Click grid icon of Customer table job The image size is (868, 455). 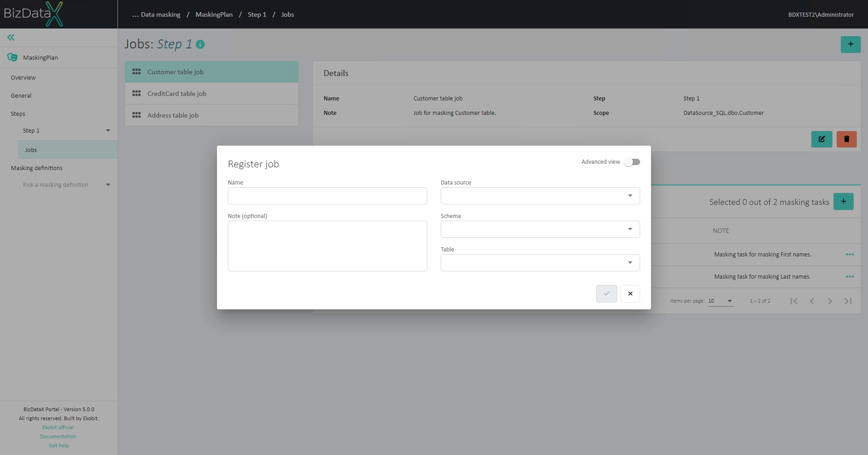coord(137,72)
